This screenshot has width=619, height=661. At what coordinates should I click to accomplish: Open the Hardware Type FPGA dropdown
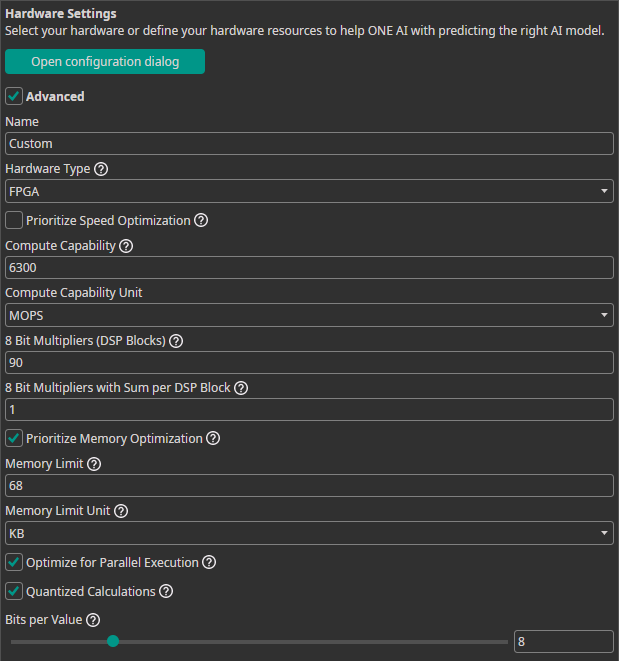point(309,191)
